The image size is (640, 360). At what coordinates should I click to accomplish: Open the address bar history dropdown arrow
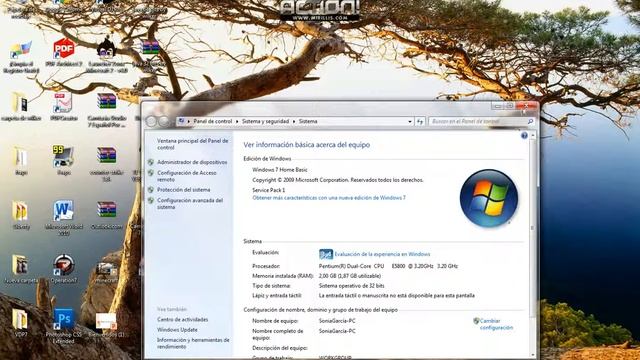pos(410,122)
